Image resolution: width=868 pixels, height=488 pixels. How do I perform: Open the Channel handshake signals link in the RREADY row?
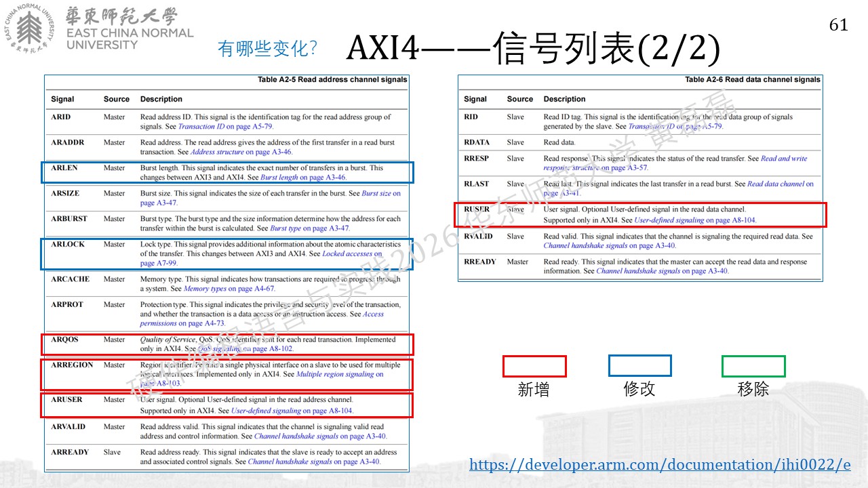(x=663, y=271)
